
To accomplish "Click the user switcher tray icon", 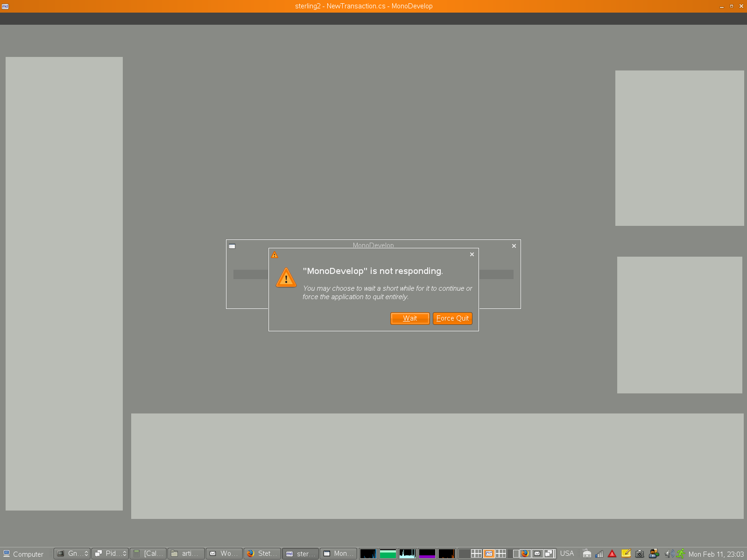I will point(654,553).
